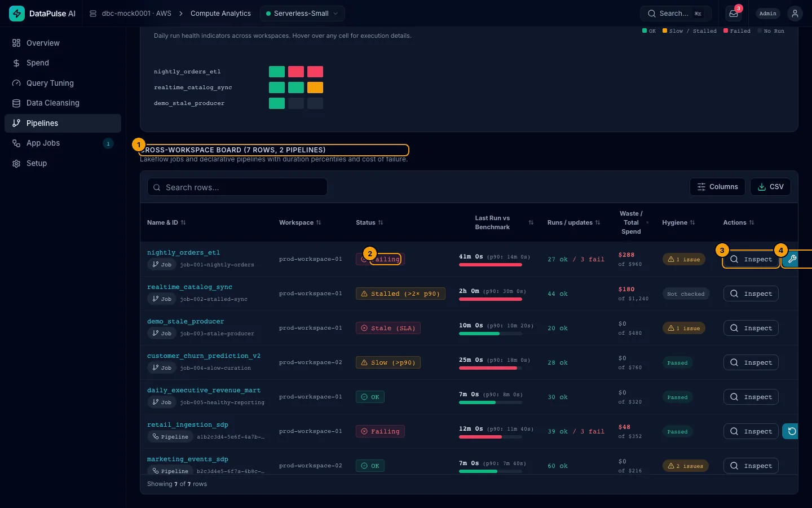Open the user profile icon
812x508 pixels.
point(795,14)
